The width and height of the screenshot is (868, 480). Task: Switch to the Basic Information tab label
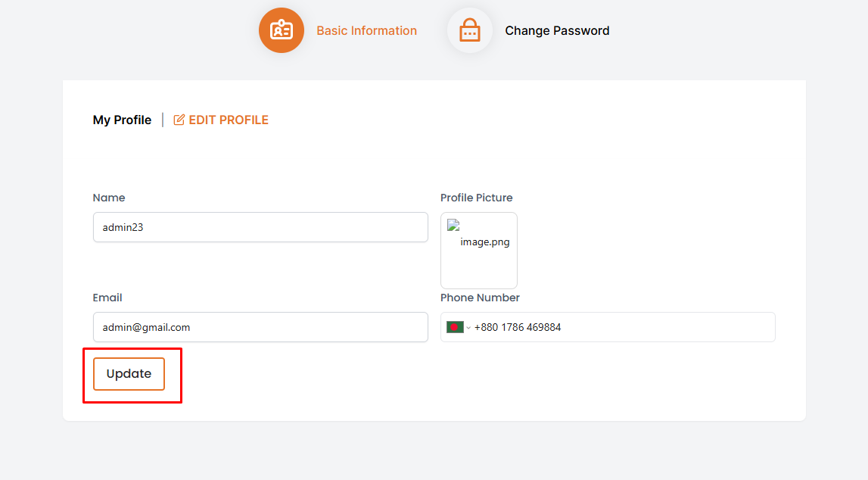click(366, 30)
